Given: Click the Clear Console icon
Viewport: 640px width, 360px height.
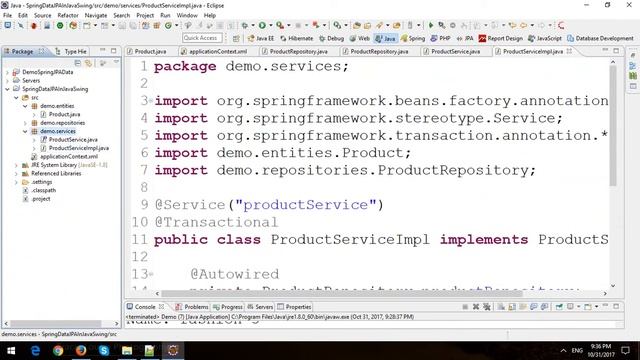Looking at the screenshot, I should tap(501, 307).
